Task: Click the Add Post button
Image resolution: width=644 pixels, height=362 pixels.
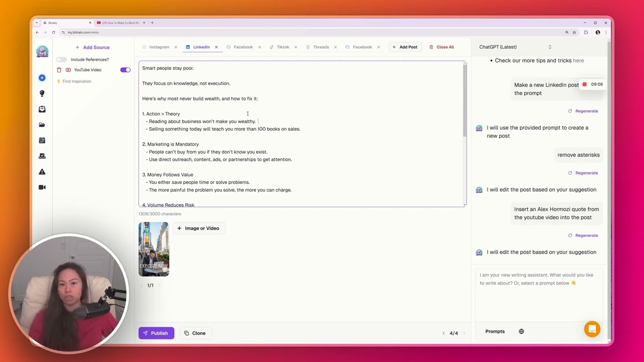Action: (405, 47)
